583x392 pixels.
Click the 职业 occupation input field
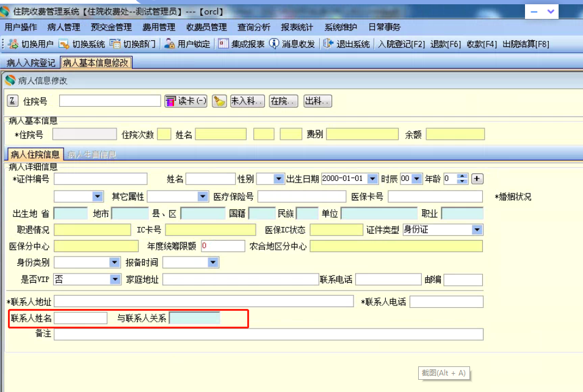click(x=462, y=214)
